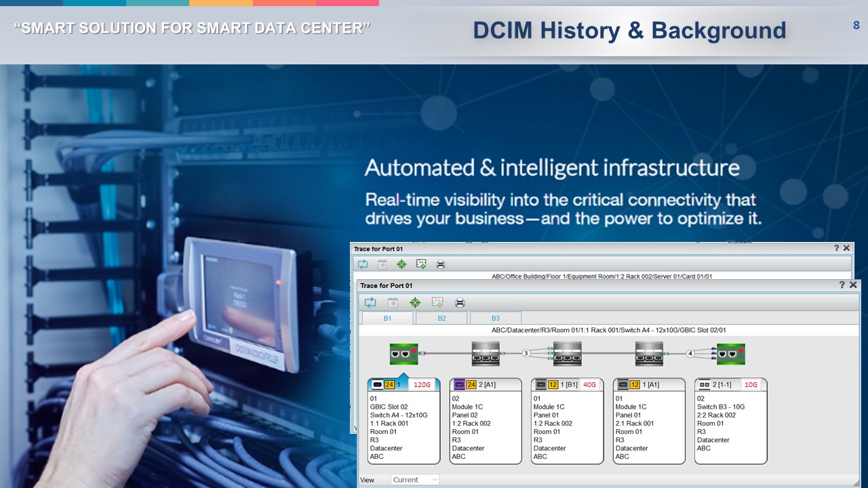
Task: Click the 2:1 Rack 001 line
Action: point(635,424)
